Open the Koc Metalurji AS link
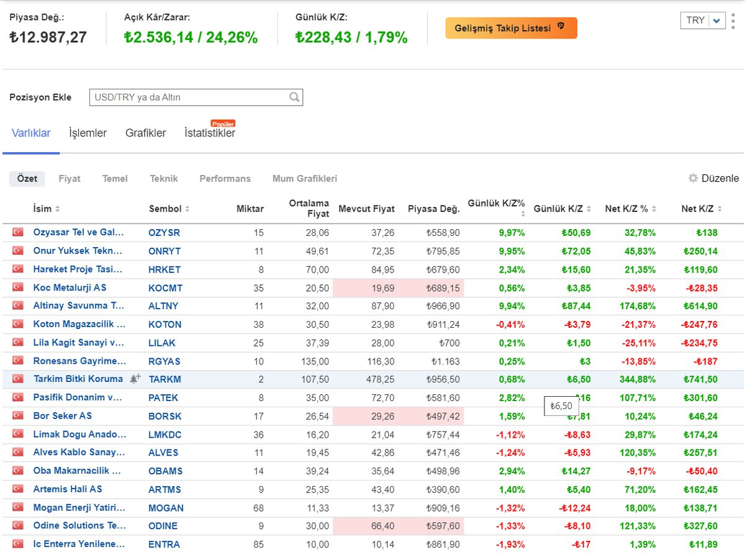 [x=70, y=287]
